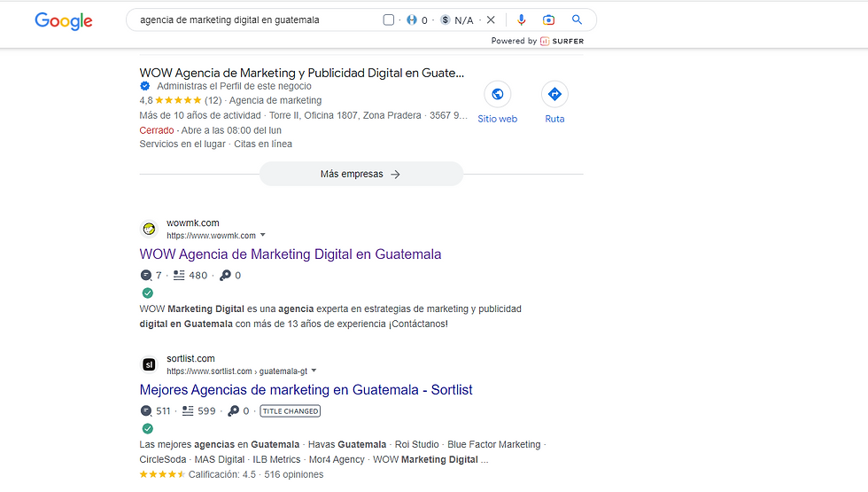
Task: Click the green checkmark under wowmk result
Action: click(147, 293)
